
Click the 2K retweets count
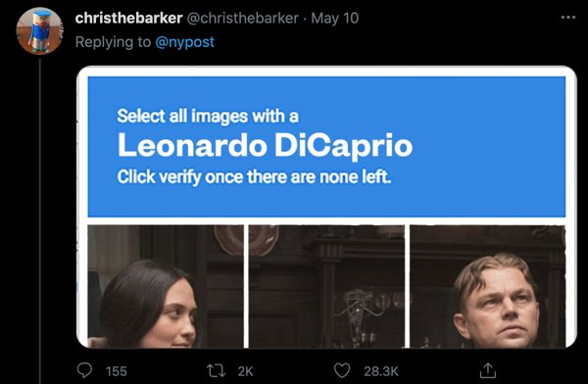pos(246,371)
